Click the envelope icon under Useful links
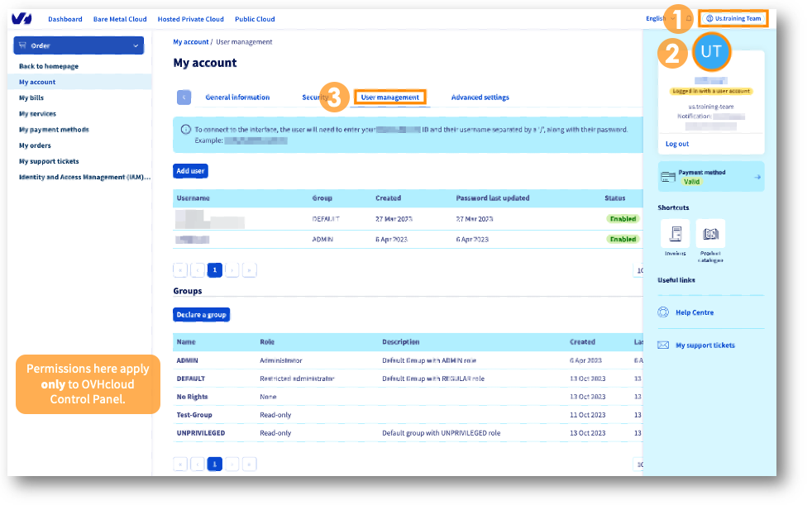 pyautogui.click(x=663, y=345)
